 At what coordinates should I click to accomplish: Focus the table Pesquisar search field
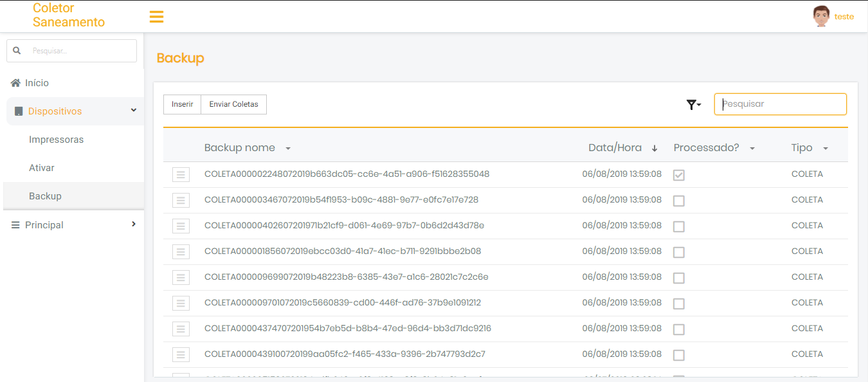pyautogui.click(x=780, y=104)
